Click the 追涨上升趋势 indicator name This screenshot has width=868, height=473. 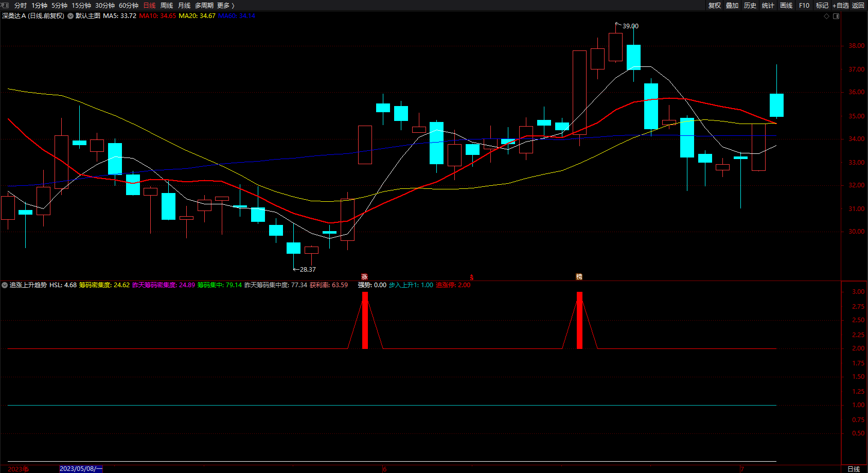point(28,285)
